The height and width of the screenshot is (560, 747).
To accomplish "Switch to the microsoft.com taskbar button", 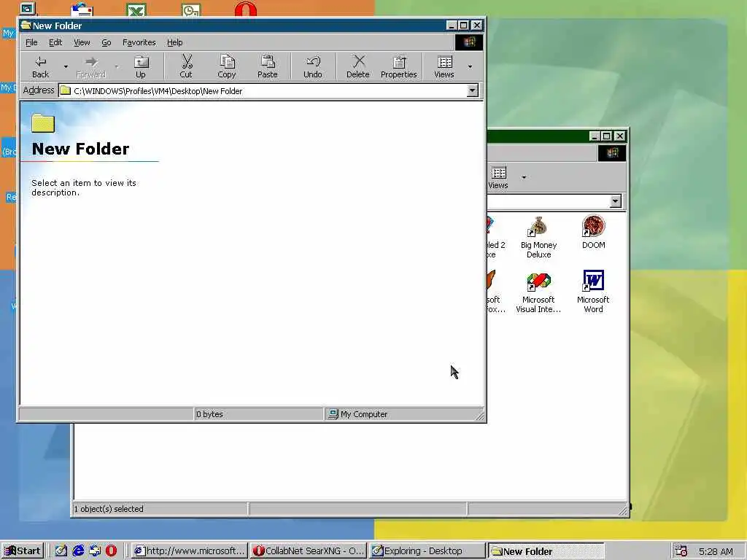I will point(189,551).
